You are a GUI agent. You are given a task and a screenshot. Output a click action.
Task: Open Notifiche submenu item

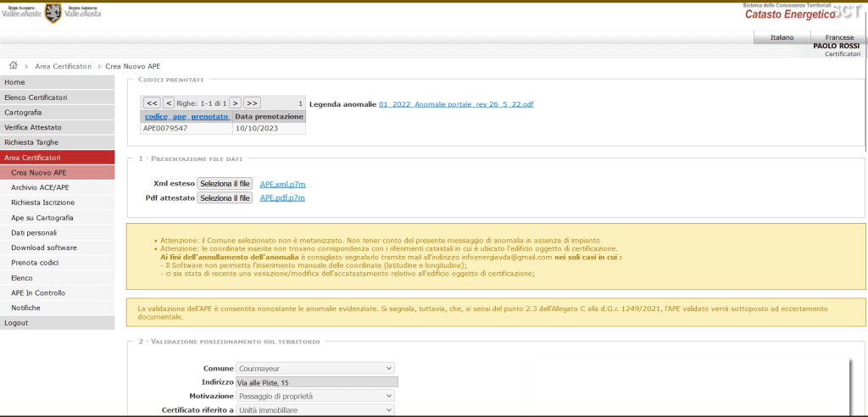[x=58, y=308]
